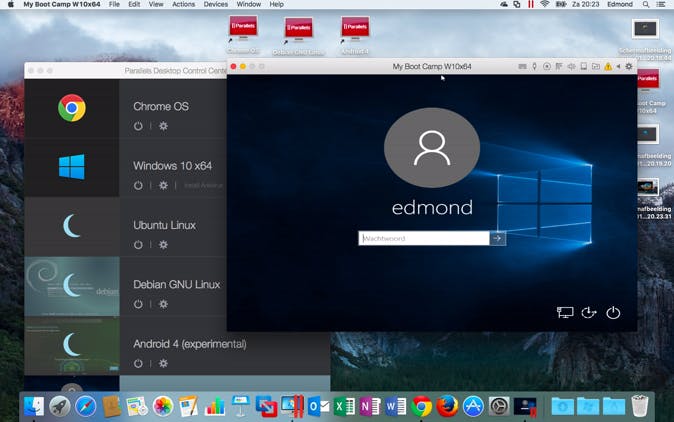Open App Store from the Dock
This screenshot has height=422, width=674.
(x=473, y=406)
